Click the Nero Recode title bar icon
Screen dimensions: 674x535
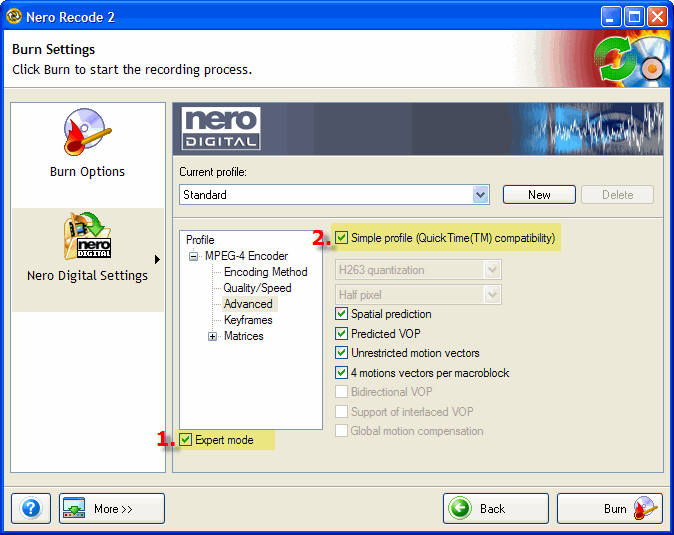tap(14, 16)
